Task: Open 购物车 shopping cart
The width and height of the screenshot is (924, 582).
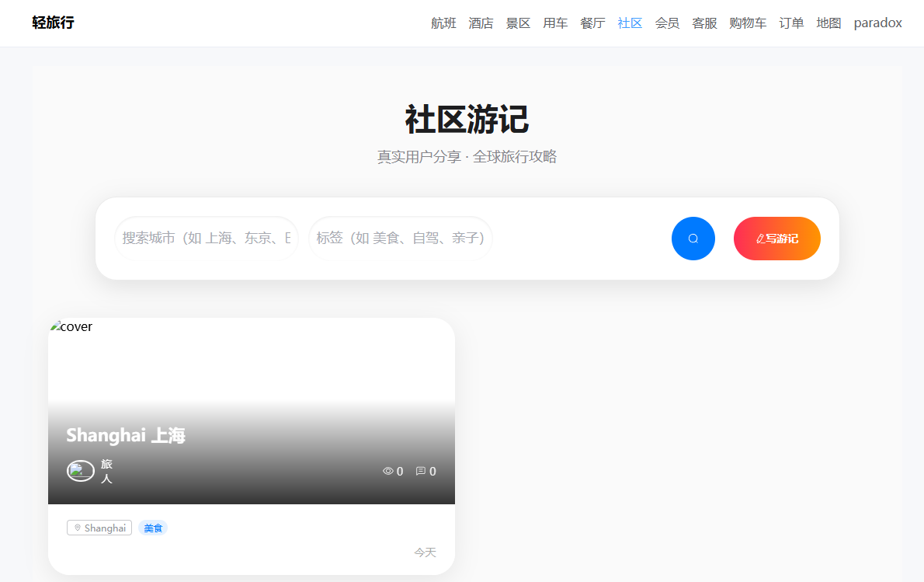Action: 748,23
